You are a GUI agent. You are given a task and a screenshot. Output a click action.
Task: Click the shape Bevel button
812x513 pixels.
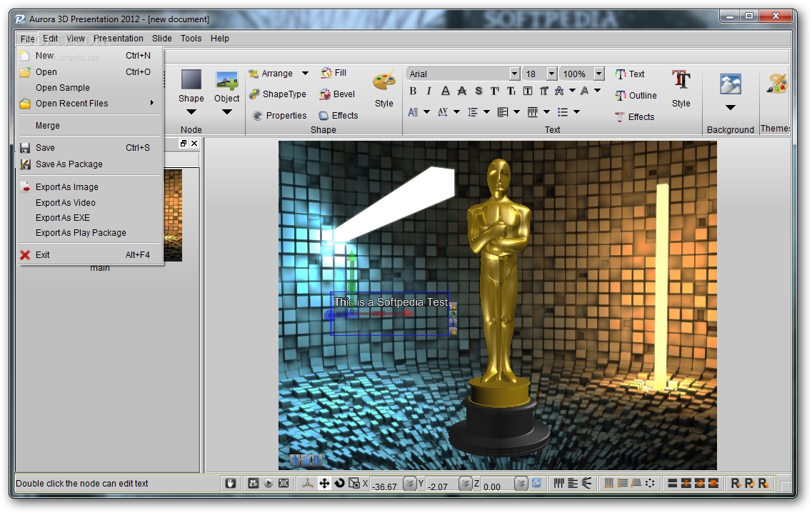(x=337, y=94)
